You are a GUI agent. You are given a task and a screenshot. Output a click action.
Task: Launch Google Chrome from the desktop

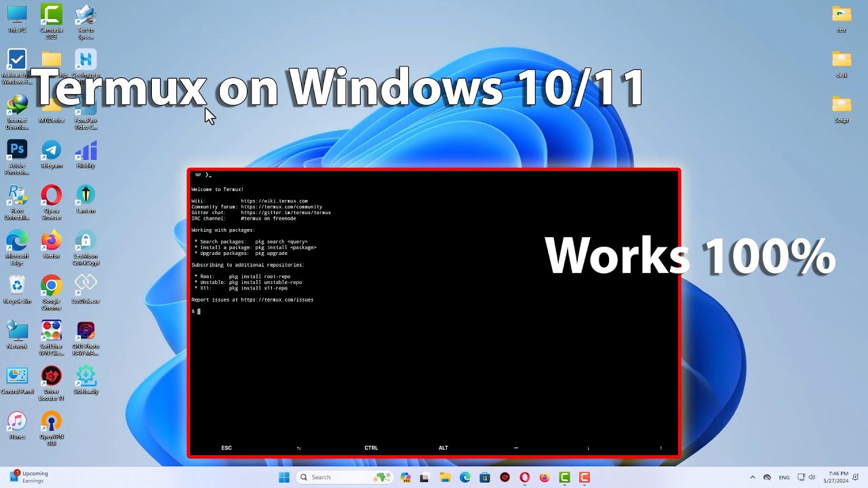point(51,293)
